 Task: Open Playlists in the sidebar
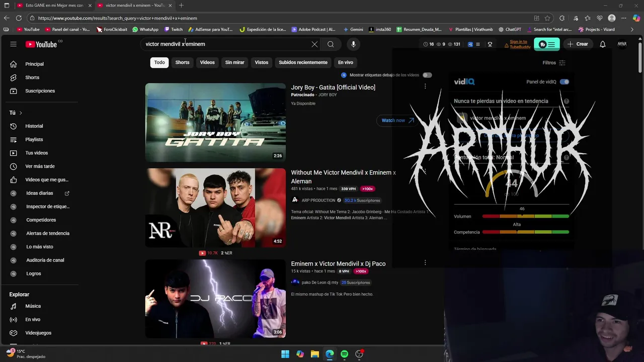tap(34, 139)
